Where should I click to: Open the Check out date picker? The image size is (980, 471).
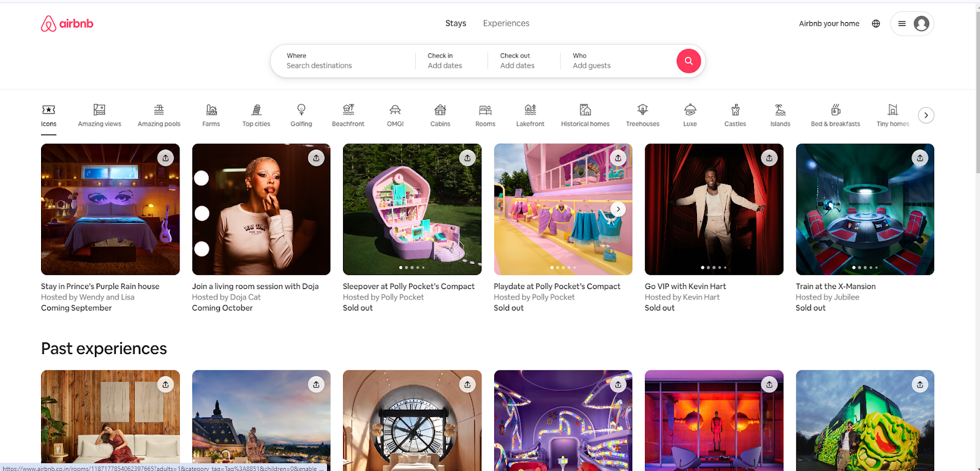click(x=524, y=61)
